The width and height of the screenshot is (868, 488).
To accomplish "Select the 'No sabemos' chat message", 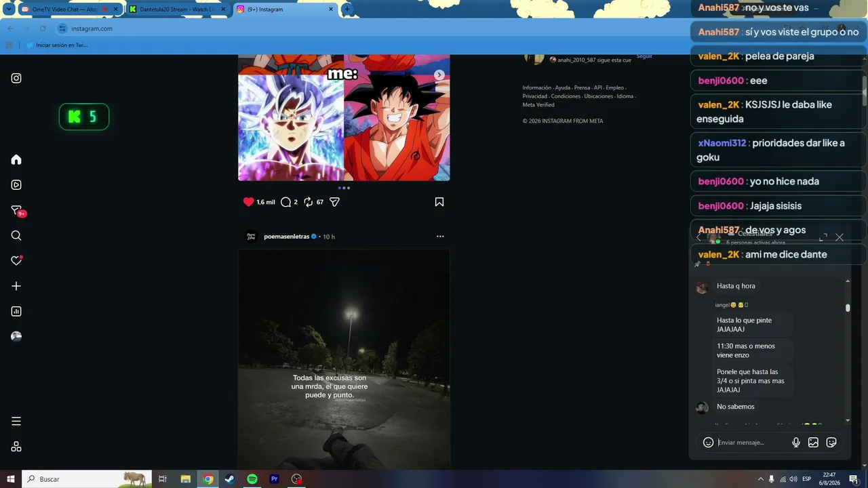I will [736, 407].
